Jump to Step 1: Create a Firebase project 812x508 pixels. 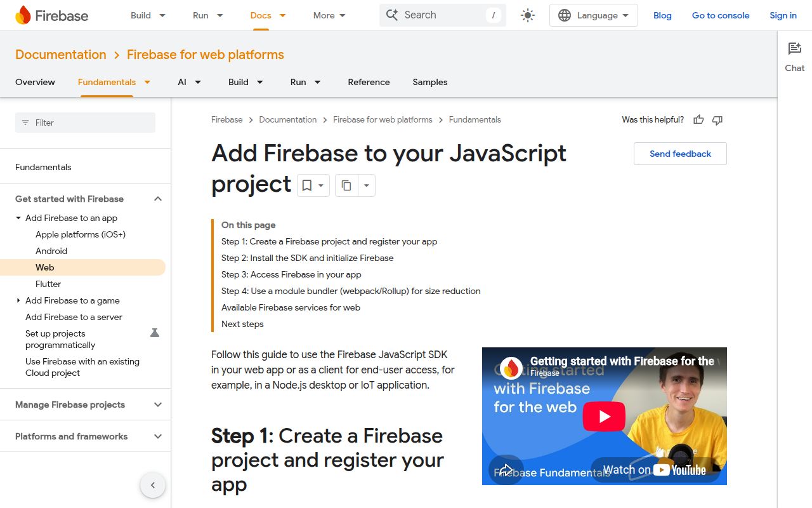(x=329, y=241)
